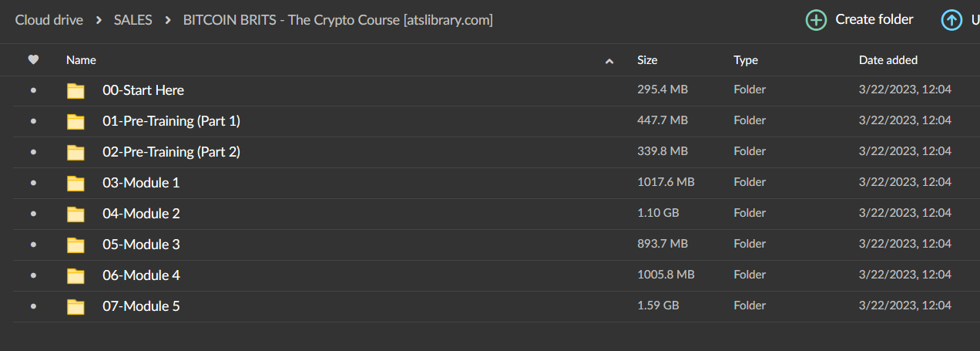980x351 pixels.
Task: Sort files by Date added column
Action: coord(888,60)
